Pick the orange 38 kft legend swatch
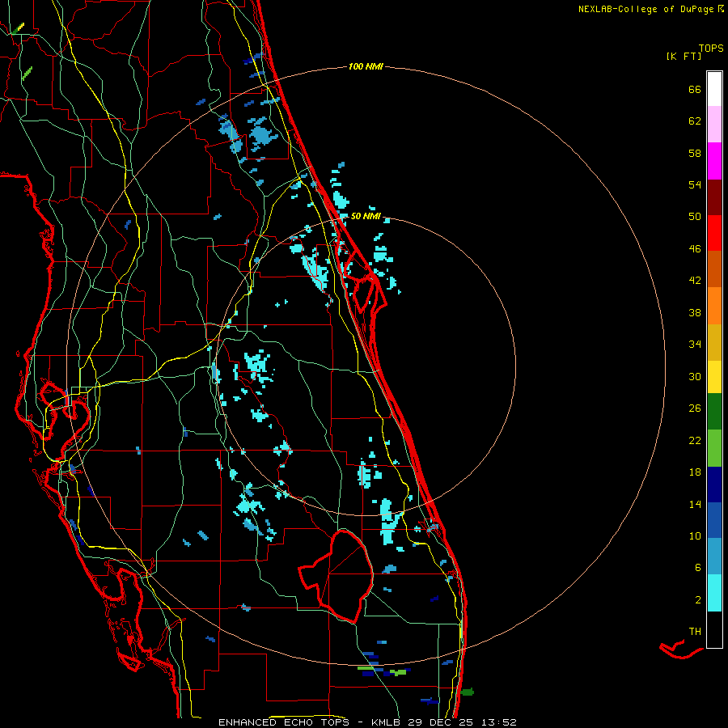 [714, 306]
